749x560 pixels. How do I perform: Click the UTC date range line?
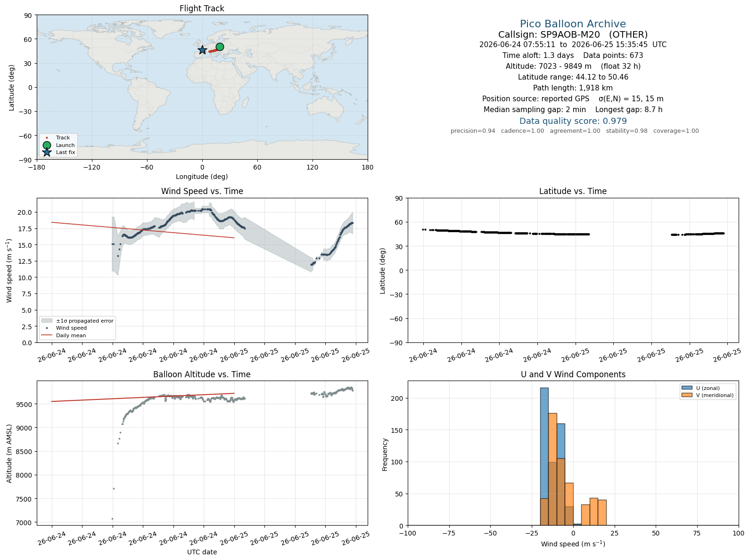point(573,45)
